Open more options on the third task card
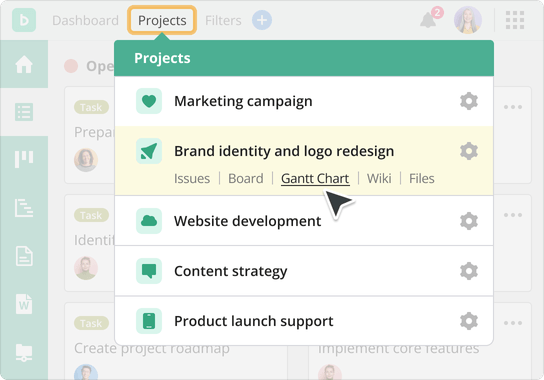Screen dimensions: 544x380 513,323
